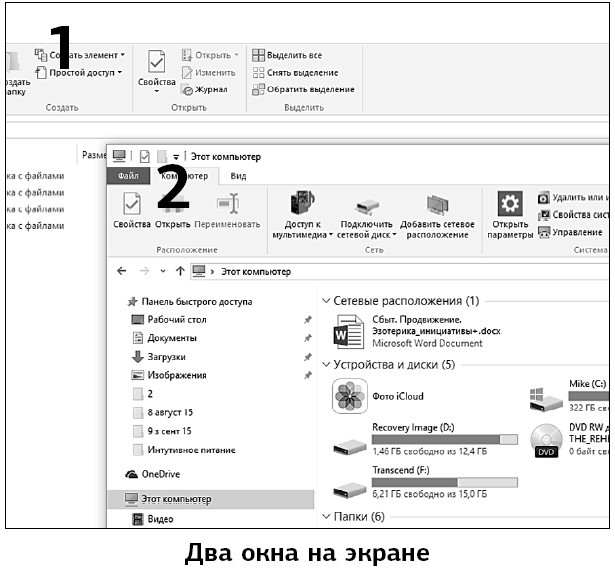Screen dimensions: 615x569
Task: Click the Размер column header in back window
Action: click(x=94, y=155)
